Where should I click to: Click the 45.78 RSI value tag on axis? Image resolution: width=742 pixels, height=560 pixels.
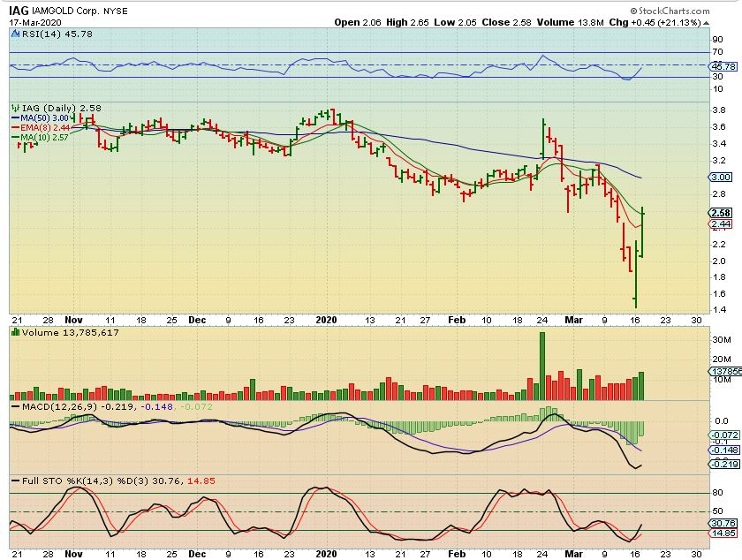click(724, 67)
